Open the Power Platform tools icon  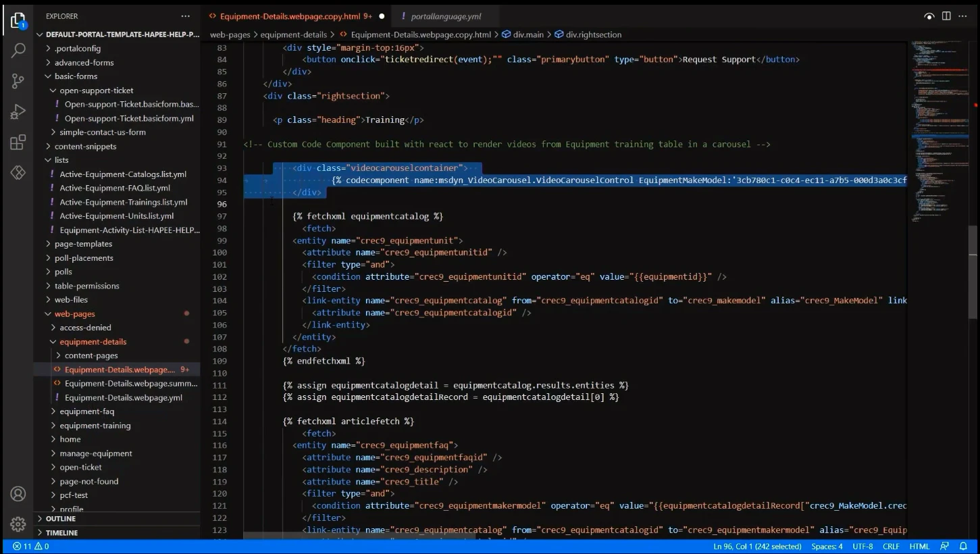[18, 173]
